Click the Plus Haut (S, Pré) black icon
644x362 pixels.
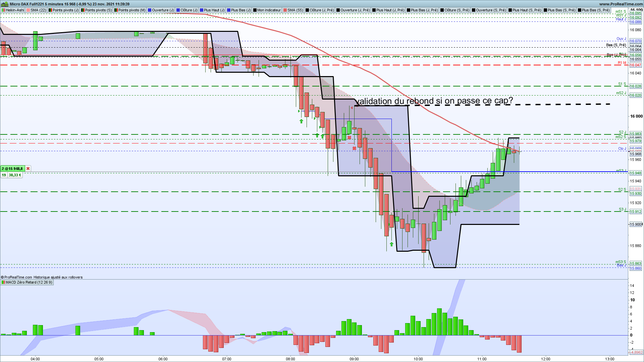[510, 10]
